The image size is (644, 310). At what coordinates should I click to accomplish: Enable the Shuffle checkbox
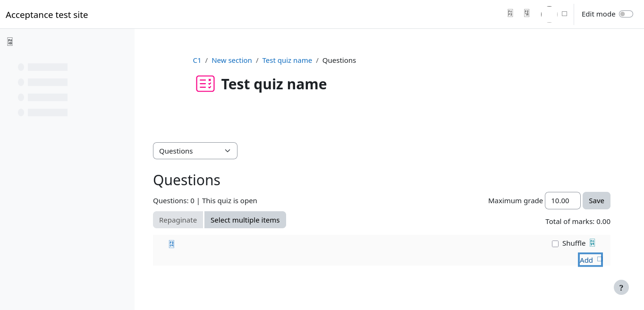[555, 244]
